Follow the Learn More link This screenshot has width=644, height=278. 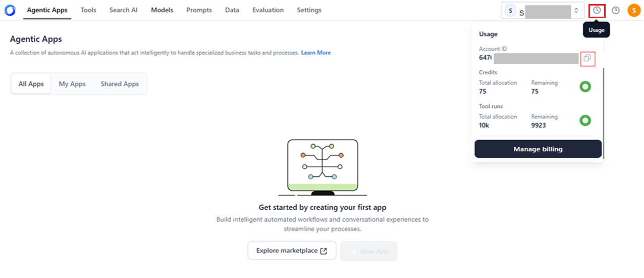click(x=316, y=53)
